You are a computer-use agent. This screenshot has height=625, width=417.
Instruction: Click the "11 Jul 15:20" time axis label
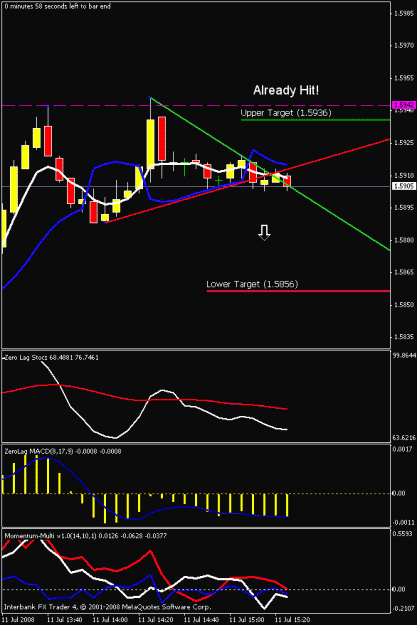click(x=292, y=620)
